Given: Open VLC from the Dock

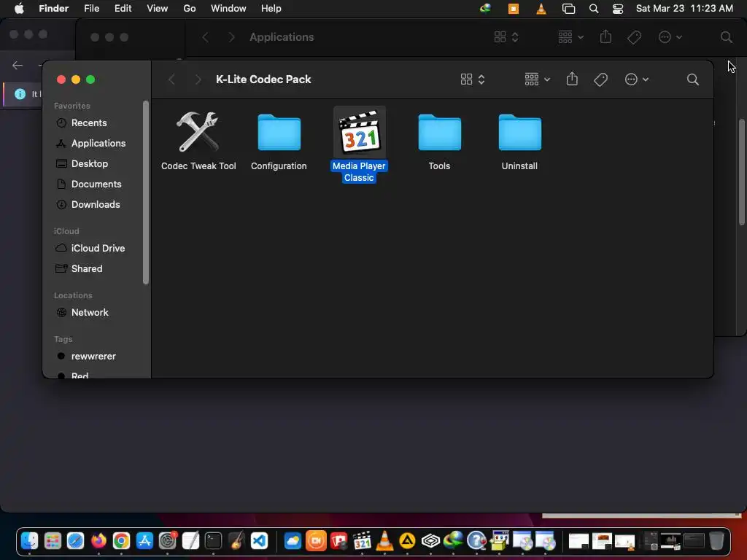Looking at the screenshot, I should [x=384, y=541].
